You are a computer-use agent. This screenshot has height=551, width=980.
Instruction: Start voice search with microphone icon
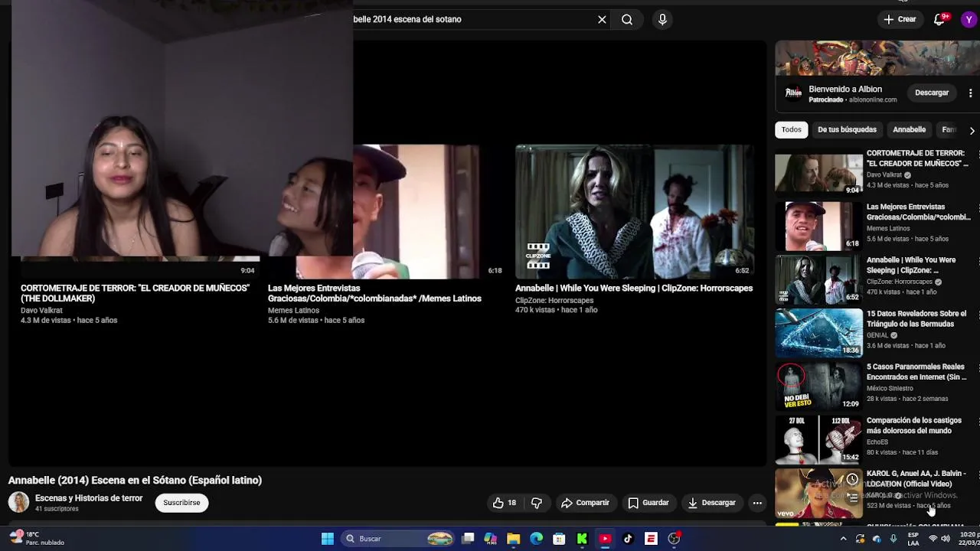click(x=662, y=19)
